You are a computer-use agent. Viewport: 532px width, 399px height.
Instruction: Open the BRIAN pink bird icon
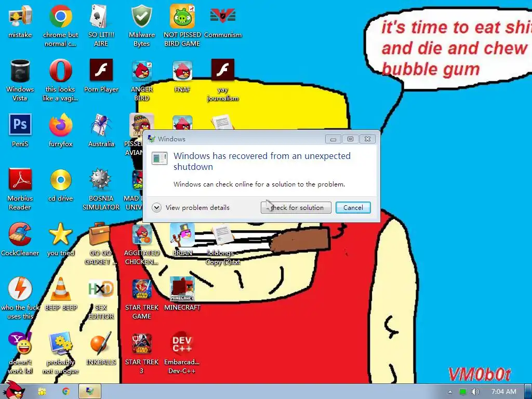182,235
